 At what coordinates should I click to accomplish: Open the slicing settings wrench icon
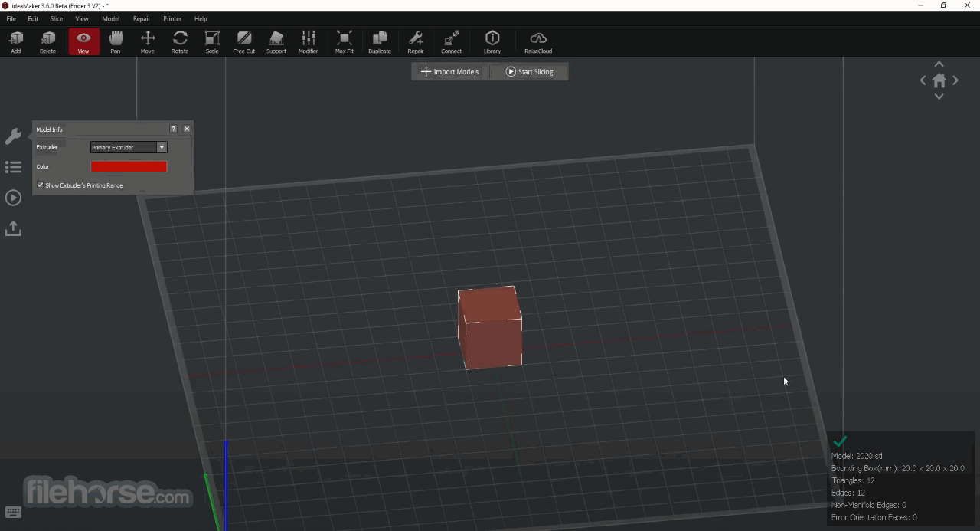[x=13, y=136]
